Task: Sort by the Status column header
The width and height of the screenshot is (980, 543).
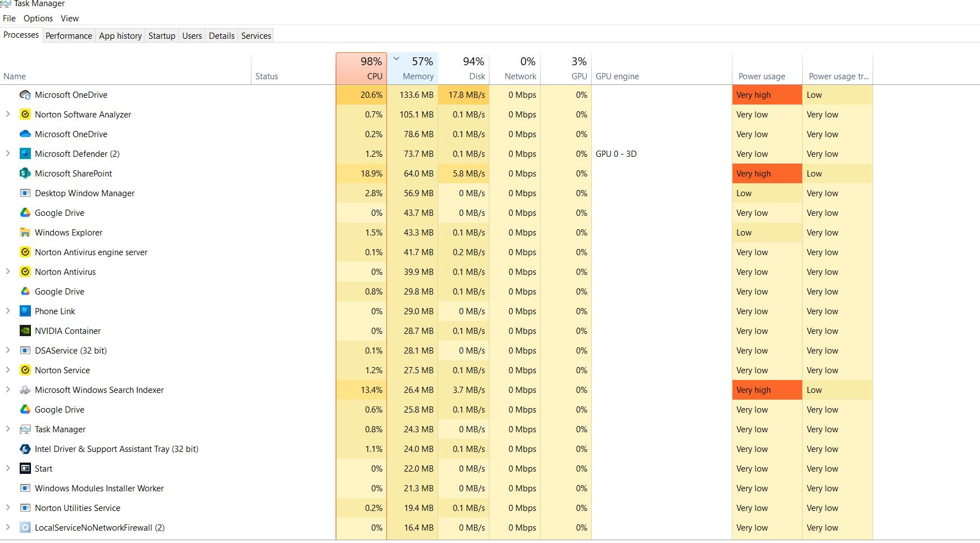Action: [x=294, y=69]
